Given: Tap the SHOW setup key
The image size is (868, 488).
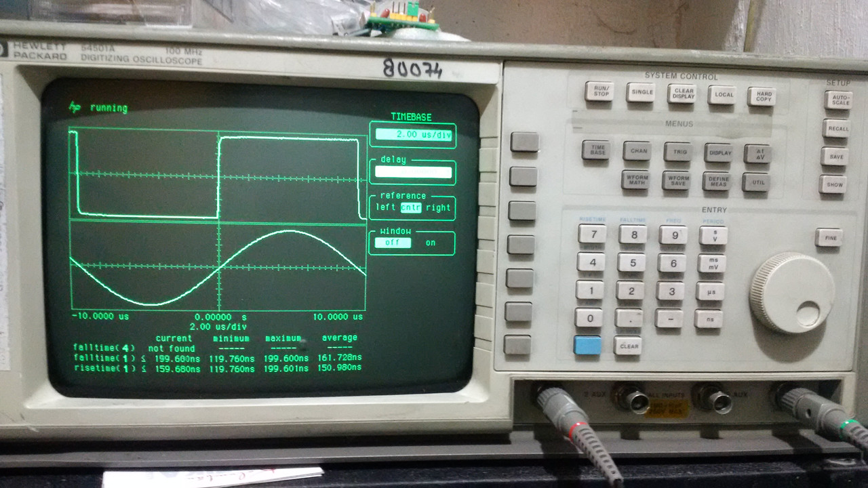Looking at the screenshot, I should (833, 184).
